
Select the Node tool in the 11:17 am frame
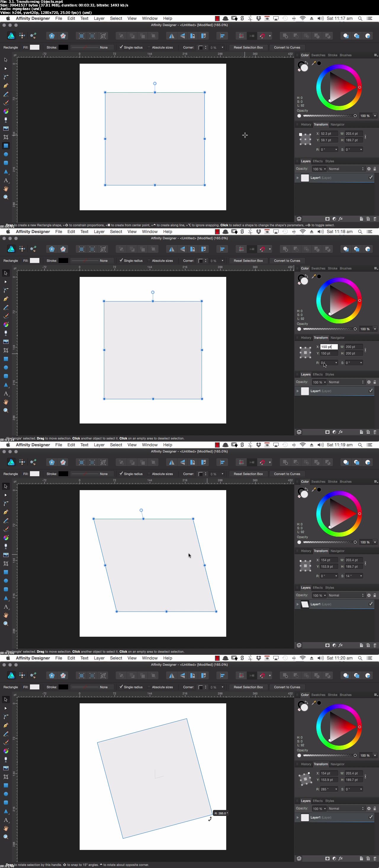click(x=6, y=68)
